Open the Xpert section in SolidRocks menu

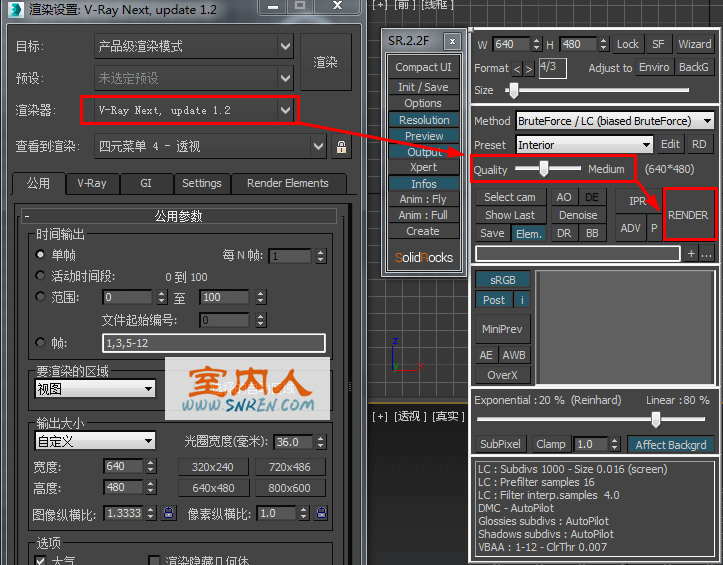(424, 167)
